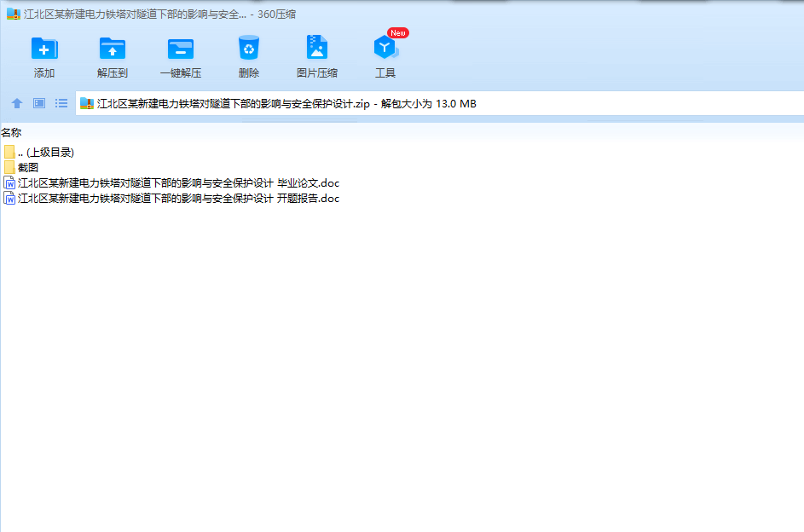Switch to detailed list view mode
804x532 pixels.
(x=61, y=103)
